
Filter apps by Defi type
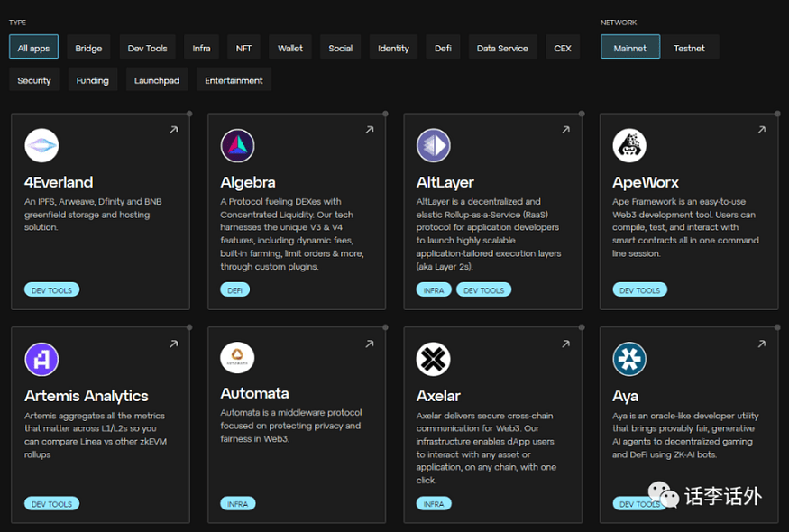point(443,47)
